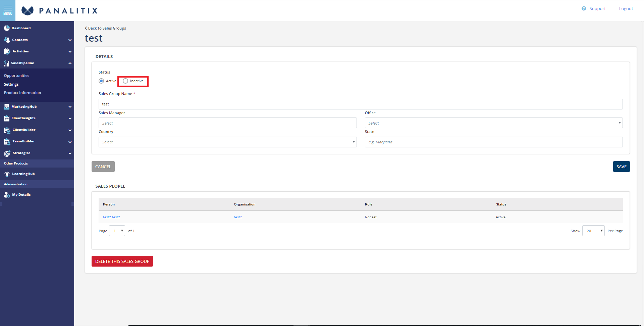Viewport: 644px width, 326px height.
Task: Open Settings under SalesPipeline
Action: (x=11, y=84)
